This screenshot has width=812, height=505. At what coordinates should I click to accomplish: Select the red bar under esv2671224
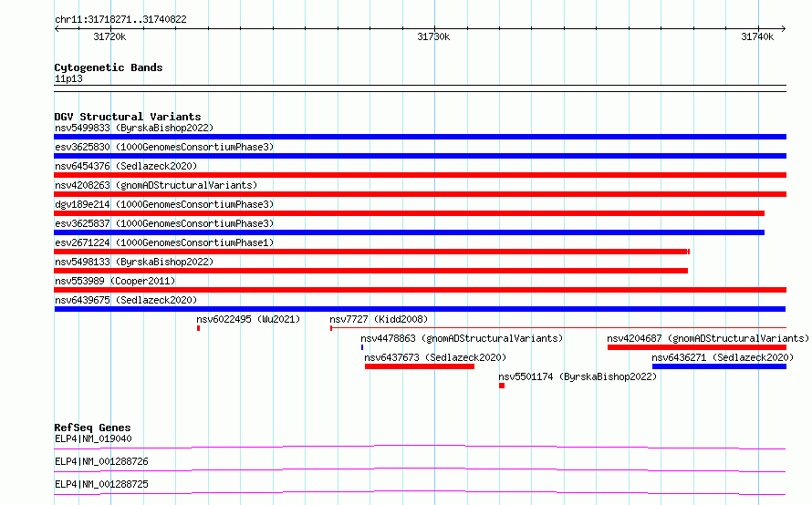tap(372, 252)
